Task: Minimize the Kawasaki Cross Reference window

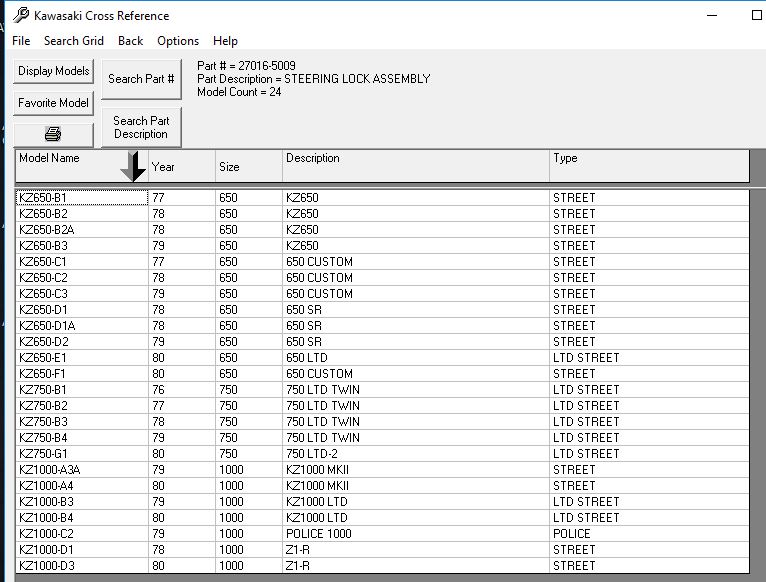Action: coord(711,15)
